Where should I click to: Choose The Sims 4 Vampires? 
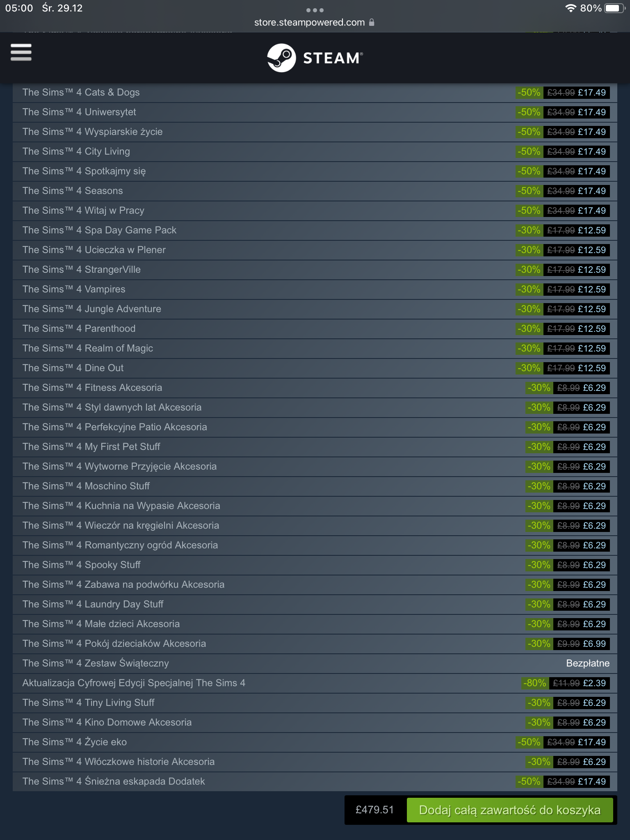tap(74, 289)
